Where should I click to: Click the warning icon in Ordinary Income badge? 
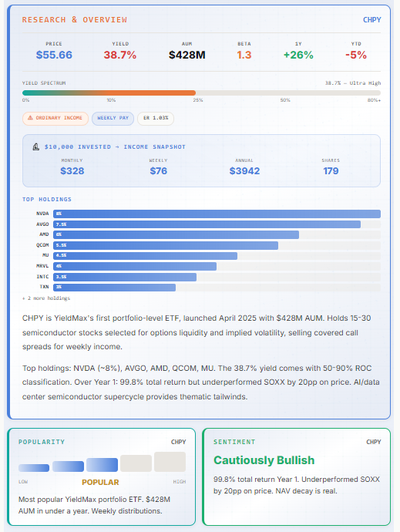tap(30, 118)
